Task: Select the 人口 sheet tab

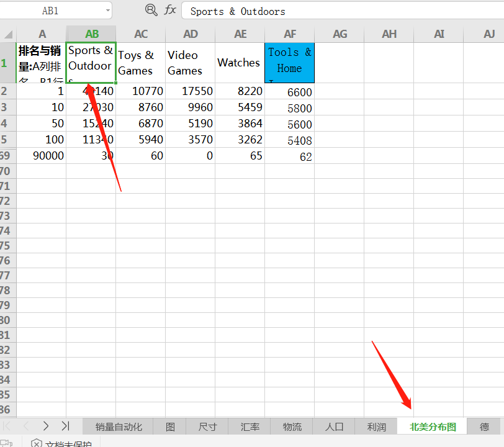Action: pos(334,427)
